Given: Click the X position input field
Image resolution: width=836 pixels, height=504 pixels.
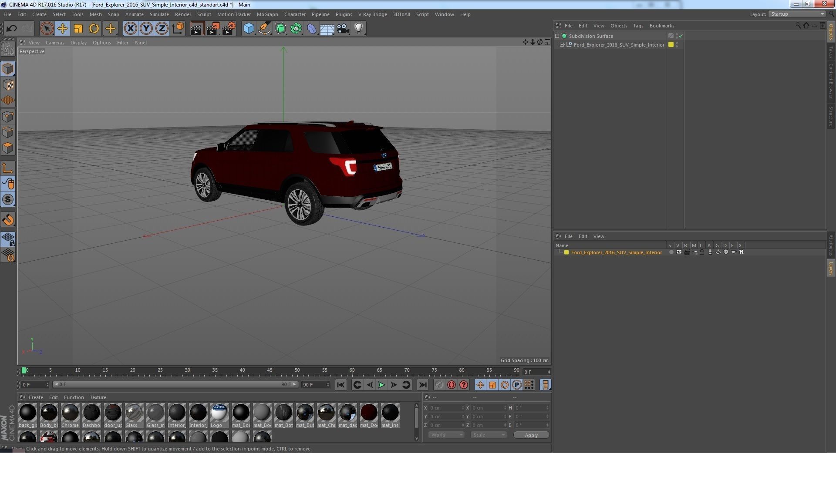Looking at the screenshot, I should click(446, 408).
